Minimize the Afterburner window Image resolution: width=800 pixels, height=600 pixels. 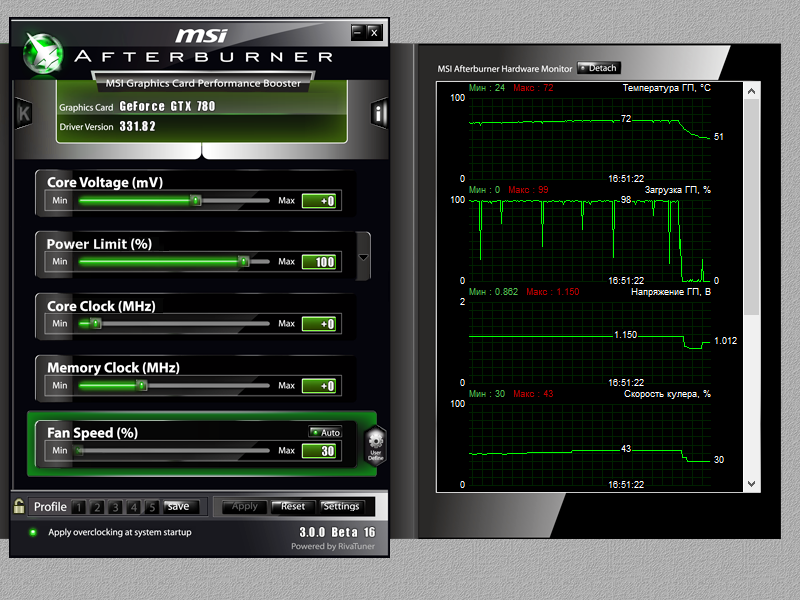[x=358, y=33]
